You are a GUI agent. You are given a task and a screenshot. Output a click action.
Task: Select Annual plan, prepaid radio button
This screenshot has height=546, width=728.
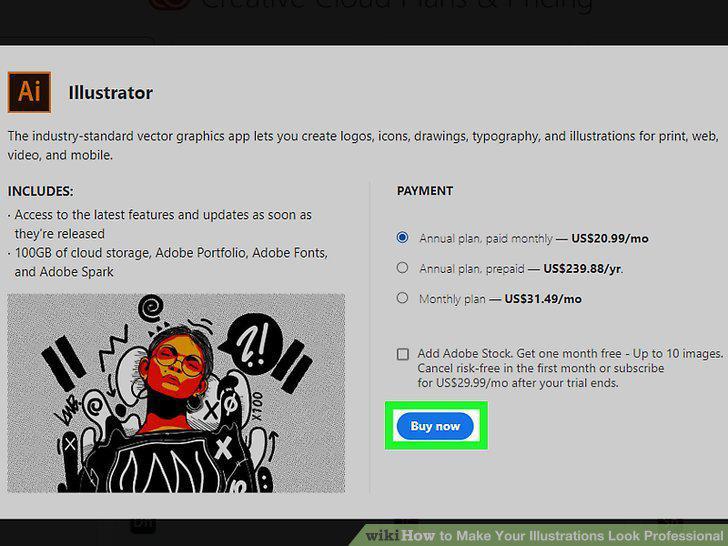point(402,268)
